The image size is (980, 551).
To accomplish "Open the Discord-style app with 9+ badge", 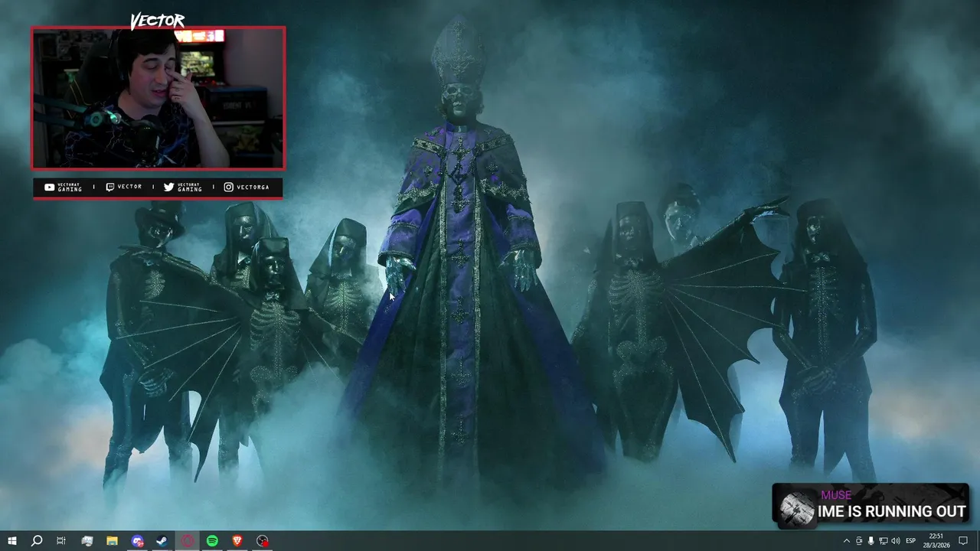I will coord(137,541).
